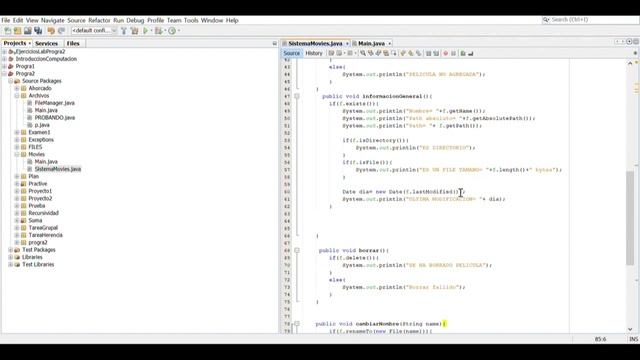Select PROBANDO.java in the tree
The image size is (640, 360).
(x=55, y=118)
